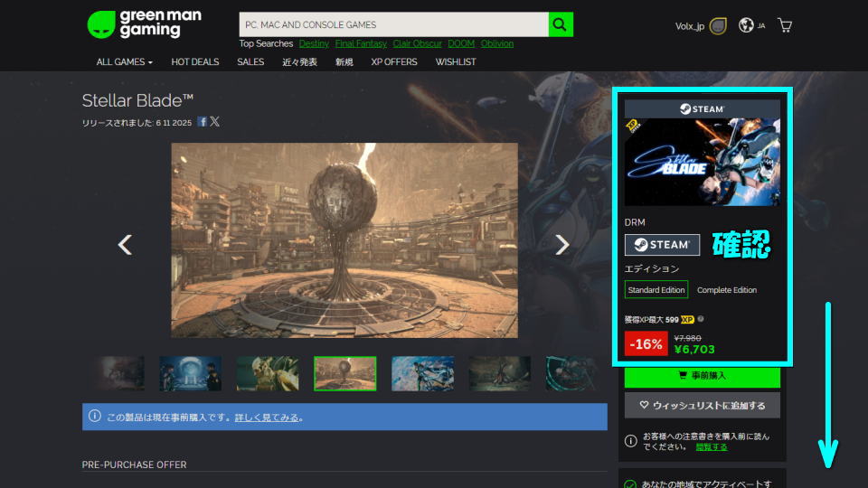The width and height of the screenshot is (868, 488).
Task: Select the dark brown scene thumbnail
Action: click(499, 373)
